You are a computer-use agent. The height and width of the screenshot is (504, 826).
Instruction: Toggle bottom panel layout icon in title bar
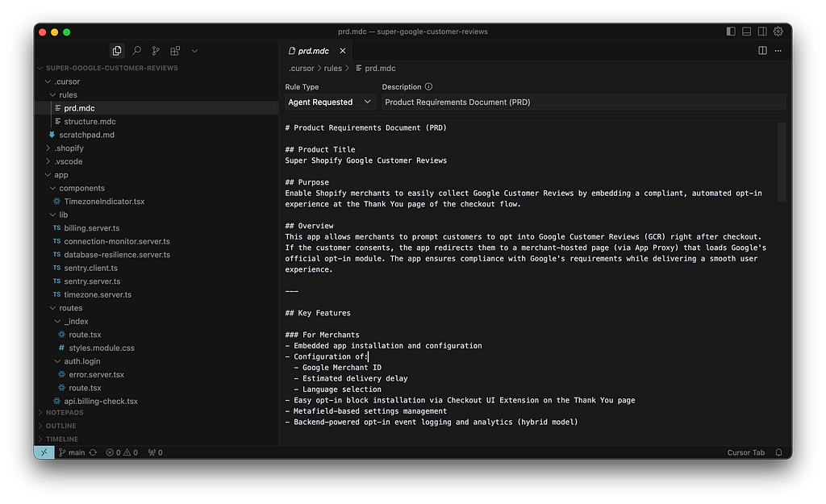point(746,31)
